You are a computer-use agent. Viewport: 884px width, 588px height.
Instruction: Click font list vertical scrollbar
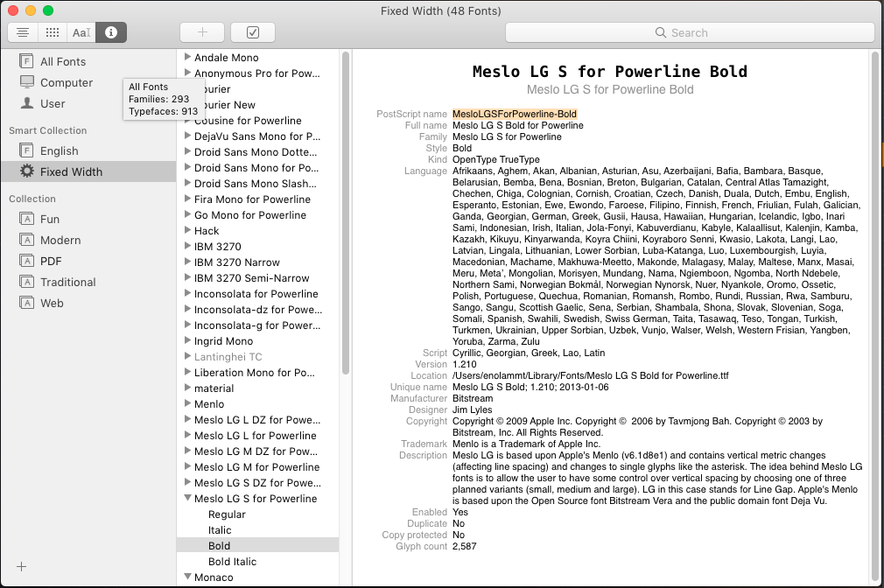(x=346, y=213)
